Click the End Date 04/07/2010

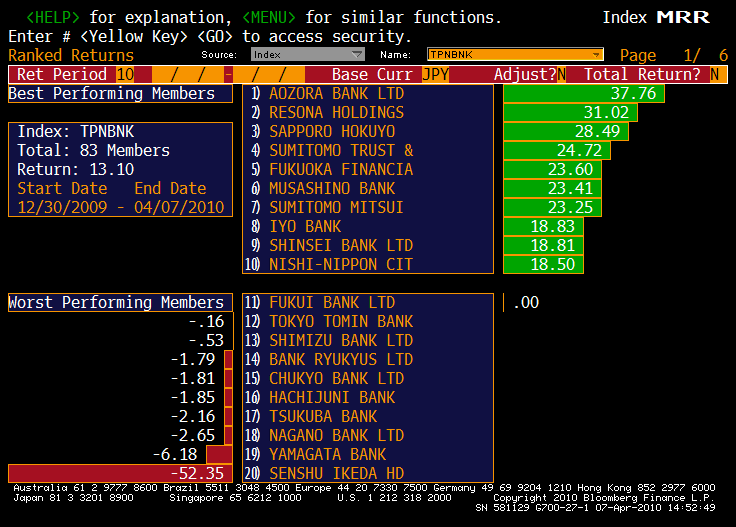click(x=179, y=207)
